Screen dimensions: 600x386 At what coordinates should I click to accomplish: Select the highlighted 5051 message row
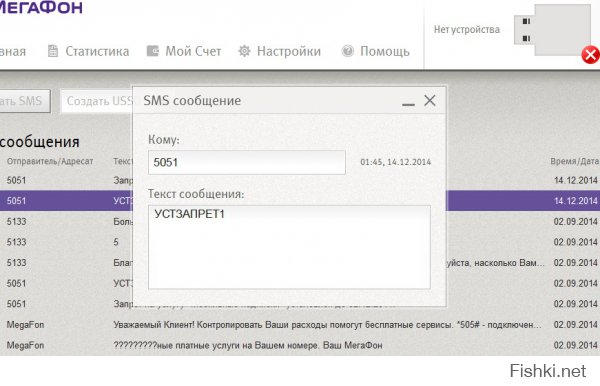click(x=300, y=201)
